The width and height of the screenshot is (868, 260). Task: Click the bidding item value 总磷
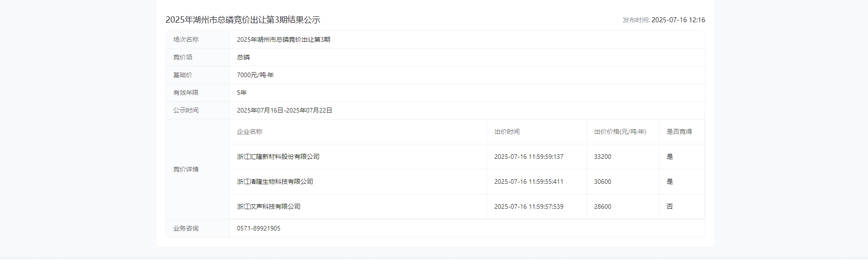coord(243,57)
